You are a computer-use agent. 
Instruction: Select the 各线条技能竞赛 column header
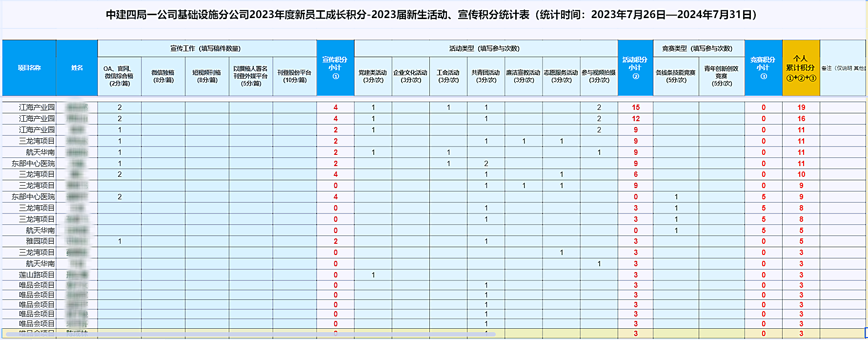pos(676,76)
